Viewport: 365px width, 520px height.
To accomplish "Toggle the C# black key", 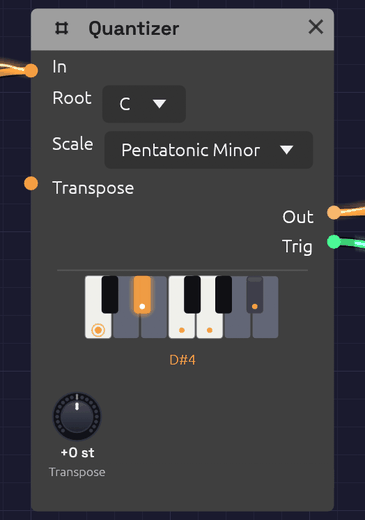I will click(x=110, y=294).
